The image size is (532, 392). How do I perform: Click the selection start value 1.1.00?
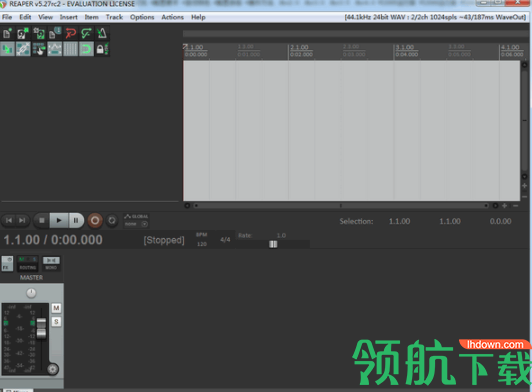click(x=399, y=221)
